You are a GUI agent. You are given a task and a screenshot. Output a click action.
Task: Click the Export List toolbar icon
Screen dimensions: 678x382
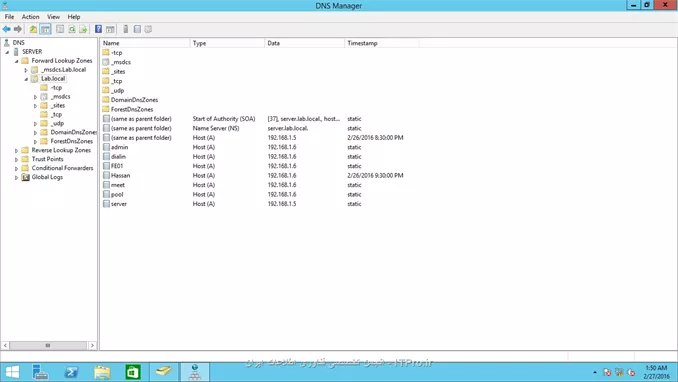point(83,29)
